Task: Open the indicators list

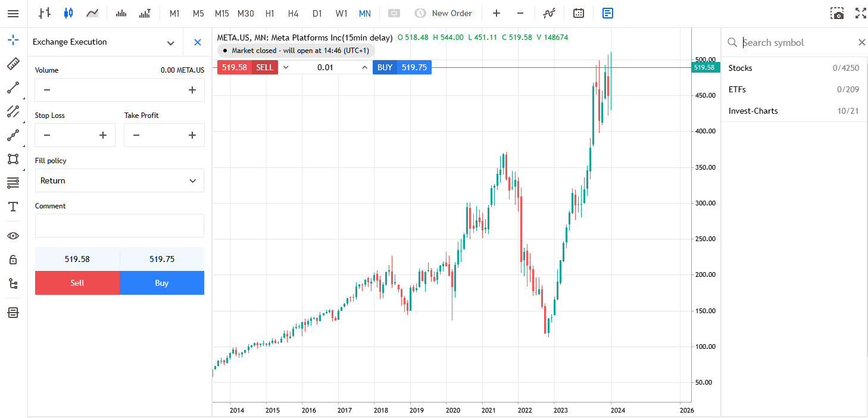Action: 548,13
